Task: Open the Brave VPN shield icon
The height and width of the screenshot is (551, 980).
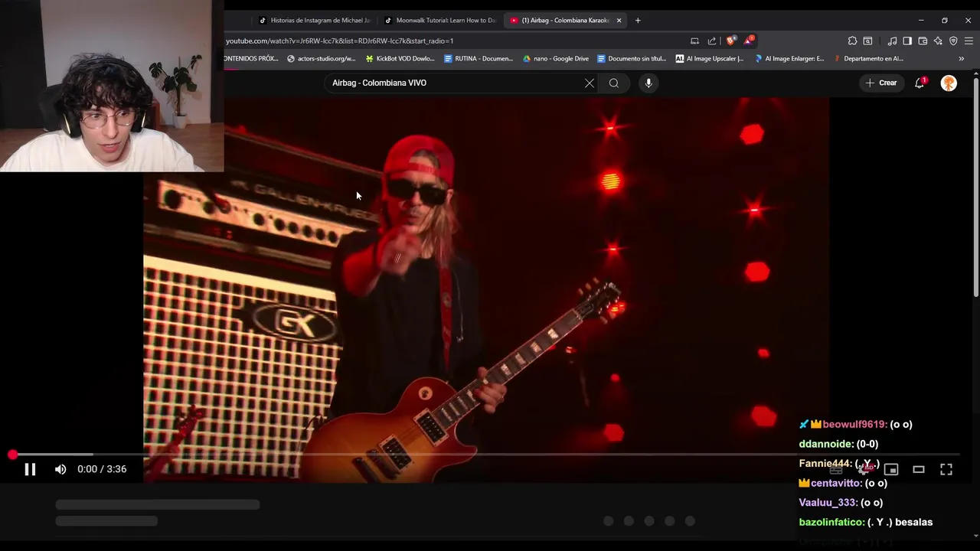Action: point(953,41)
